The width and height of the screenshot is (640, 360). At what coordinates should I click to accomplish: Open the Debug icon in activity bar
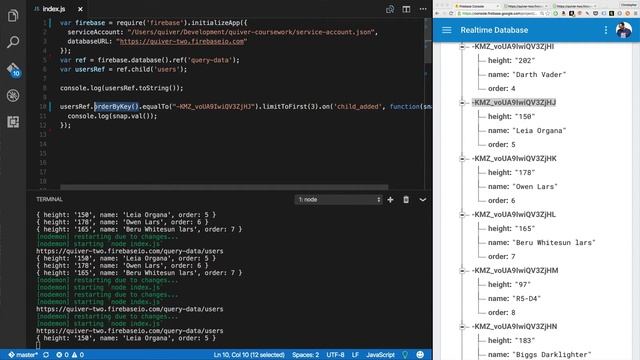13,96
